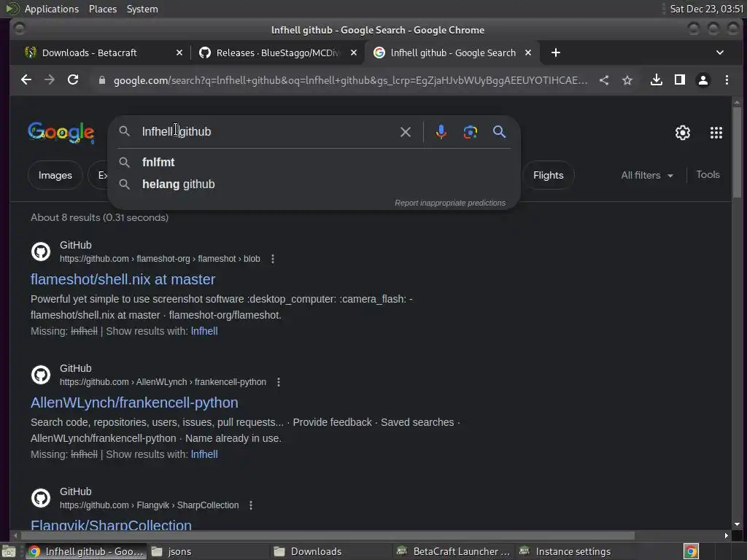Image resolution: width=747 pixels, height=560 pixels.
Task: Open options for SharpCollection result
Action: pyautogui.click(x=251, y=505)
